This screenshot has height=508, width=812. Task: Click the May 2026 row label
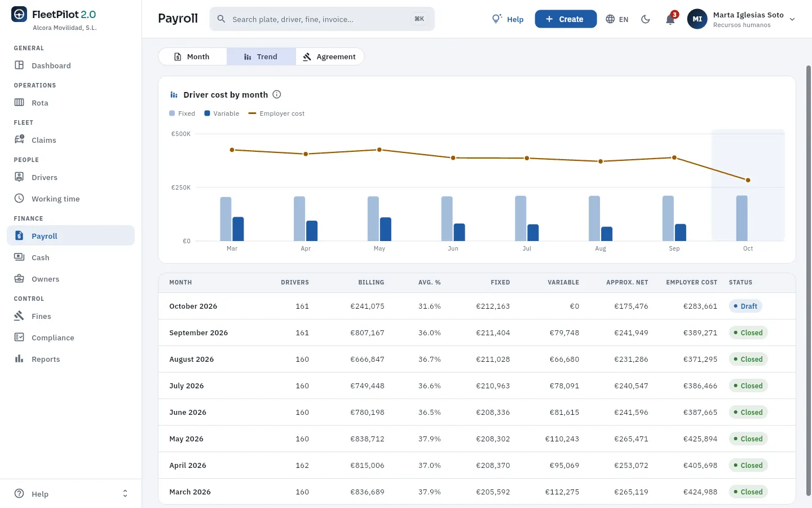(x=186, y=439)
